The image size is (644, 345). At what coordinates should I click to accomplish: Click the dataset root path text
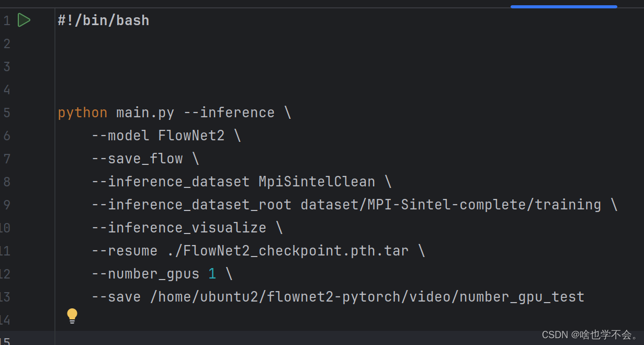tap(450, 204)
